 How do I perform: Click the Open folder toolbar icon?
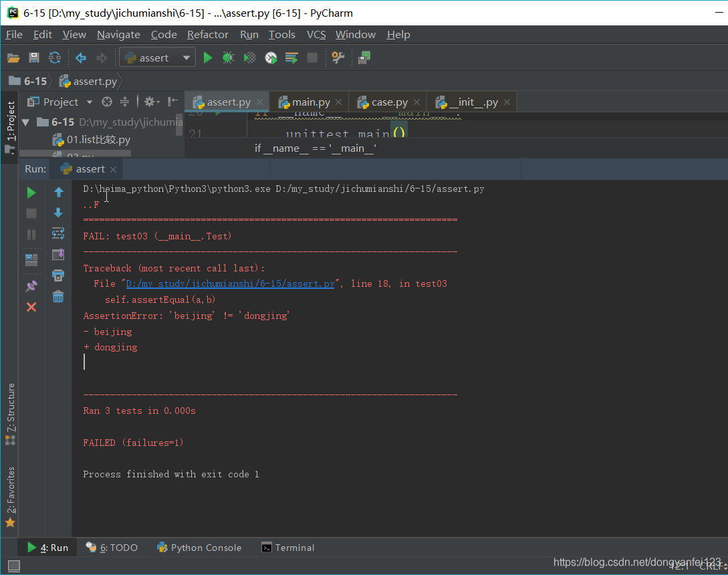(x=13, y=58)
